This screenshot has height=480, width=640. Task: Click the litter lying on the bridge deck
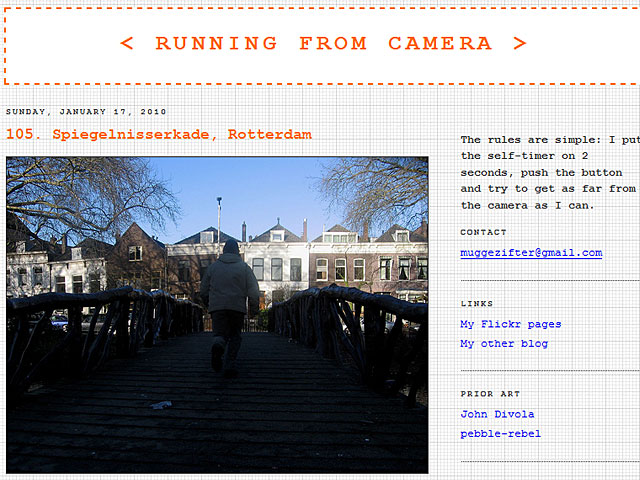point(161,405)
